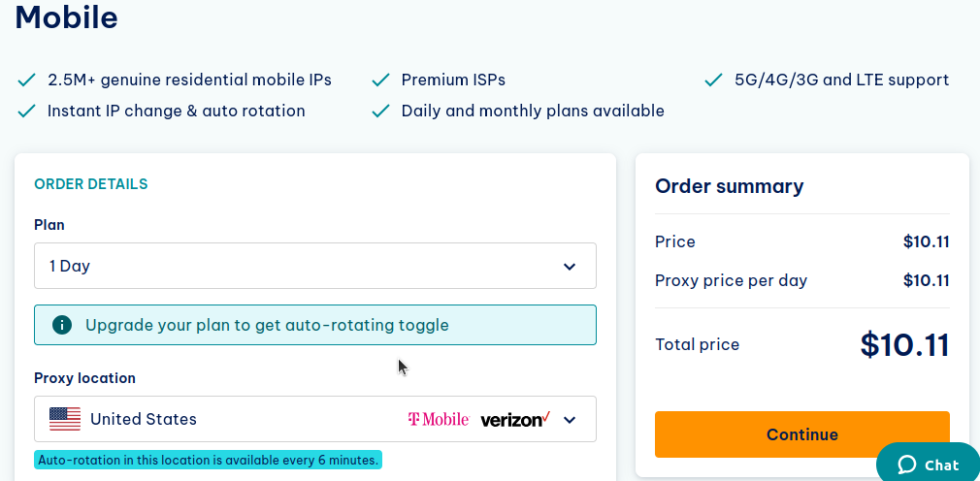Click checkmark beside Daily and monthly plans
The width and height of the screenshot is (980, 481).
coord(381,111)
